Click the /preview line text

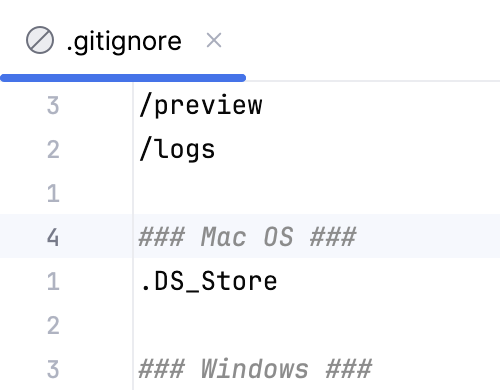click(201, 106)
